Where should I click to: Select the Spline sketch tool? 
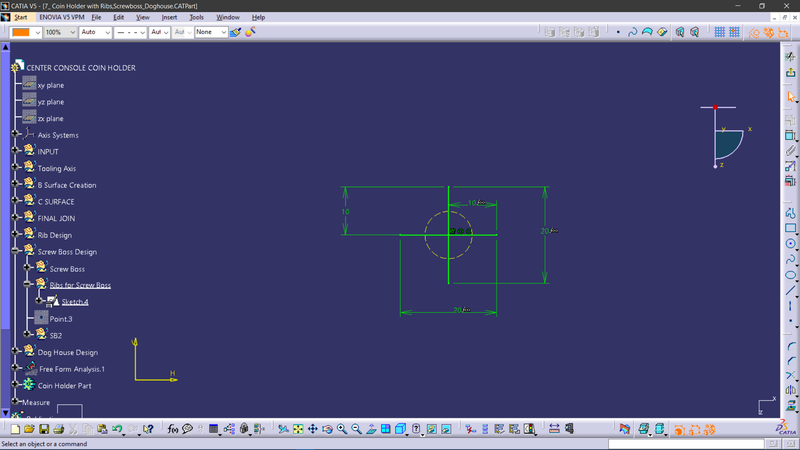[x=790, y=259]
